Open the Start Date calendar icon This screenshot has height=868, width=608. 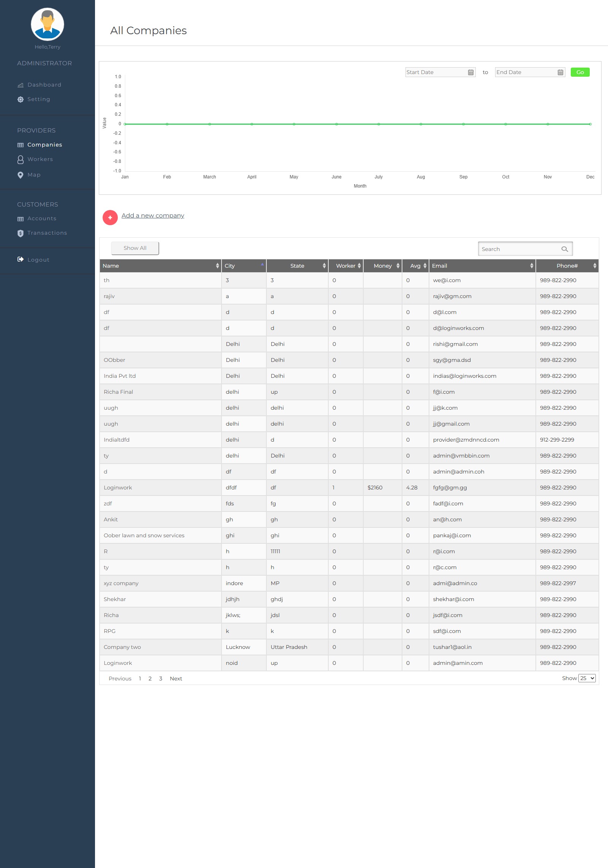coord(471,72)
